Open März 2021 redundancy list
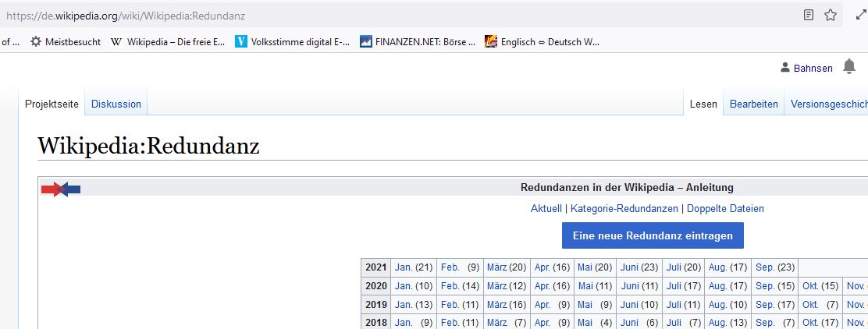This screenshot has width=868, height=329. pyautogui.click(x=497, y=267)
